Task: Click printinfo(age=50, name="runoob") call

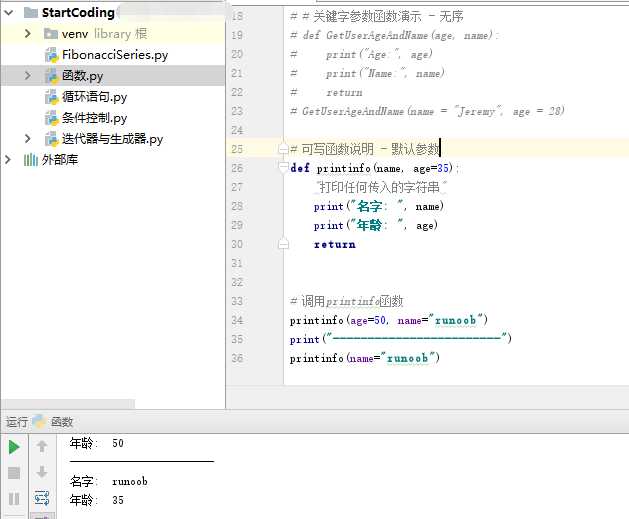Action: [388, 320]
